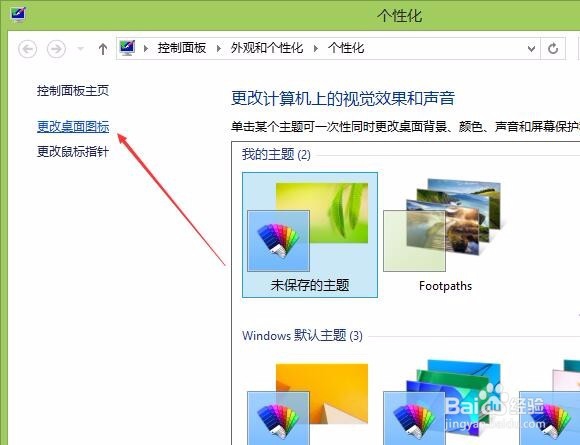
Task: Refresh the Personalization page
Action: coord(553,48)
